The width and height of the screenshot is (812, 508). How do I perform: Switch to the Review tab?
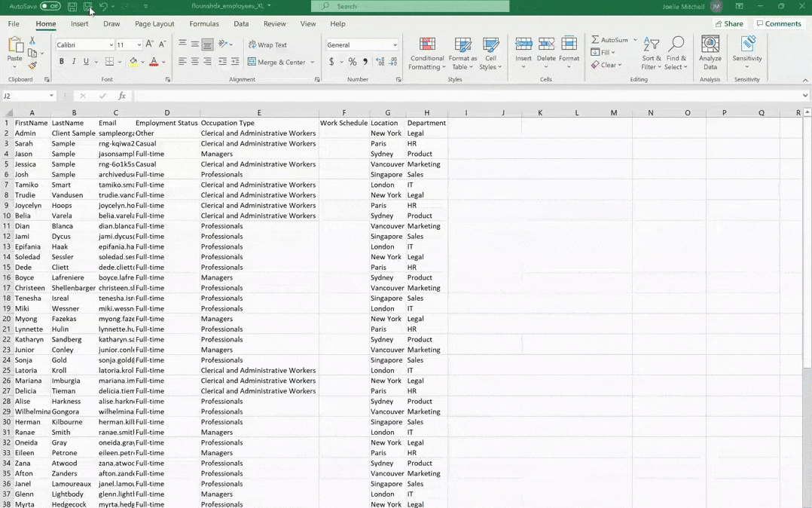[x=274, y=24]
